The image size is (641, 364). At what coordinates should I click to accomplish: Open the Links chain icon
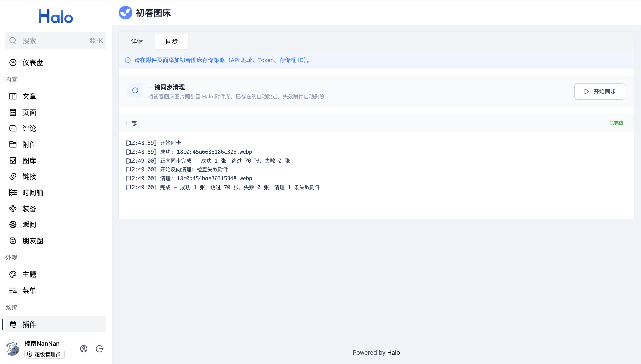coord(13,177)
